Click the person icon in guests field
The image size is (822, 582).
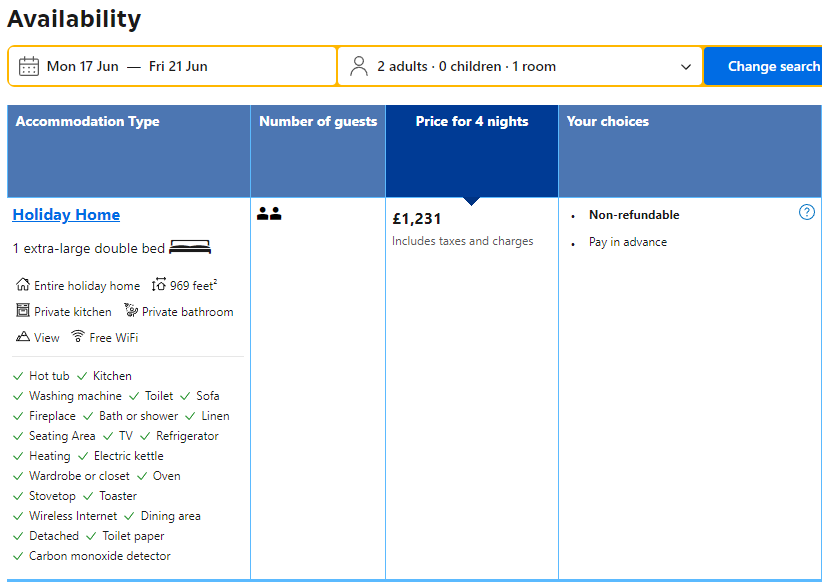tap(359, 67)
